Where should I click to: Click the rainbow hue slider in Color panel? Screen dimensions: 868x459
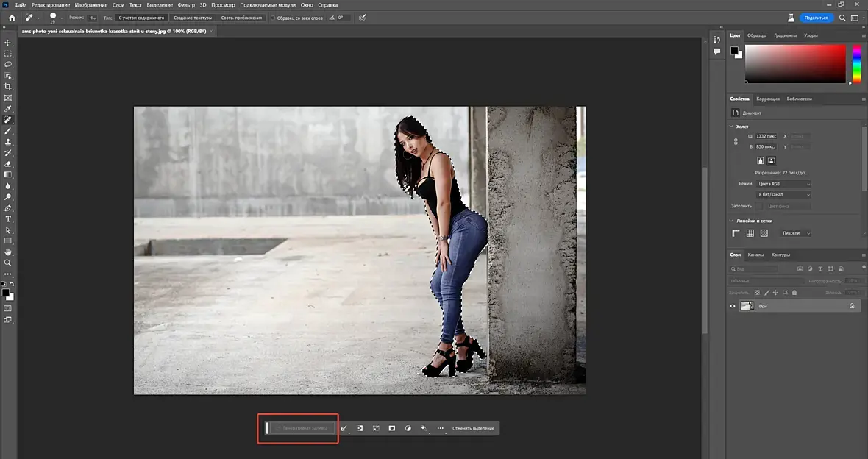point(856,63)
